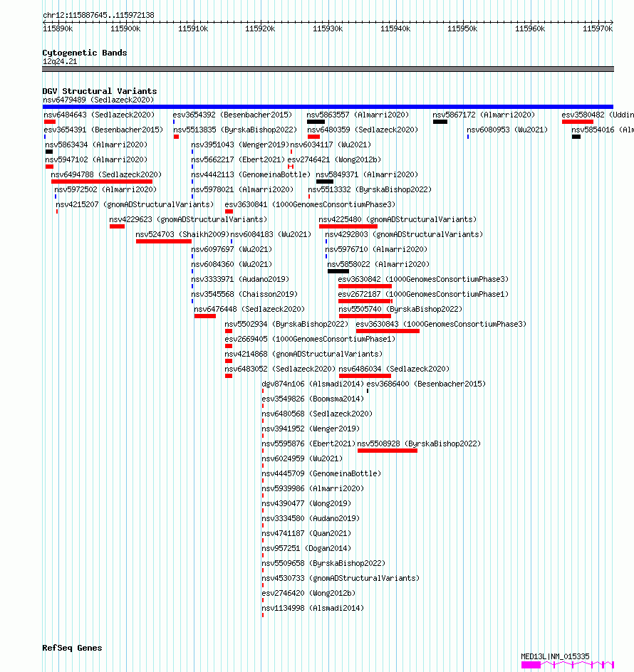This screenshot has height=672, width=634.
Task: Open nsv5947102 (Almarri2020) variant
Action: pyautogui.click(x=96, y=160)
